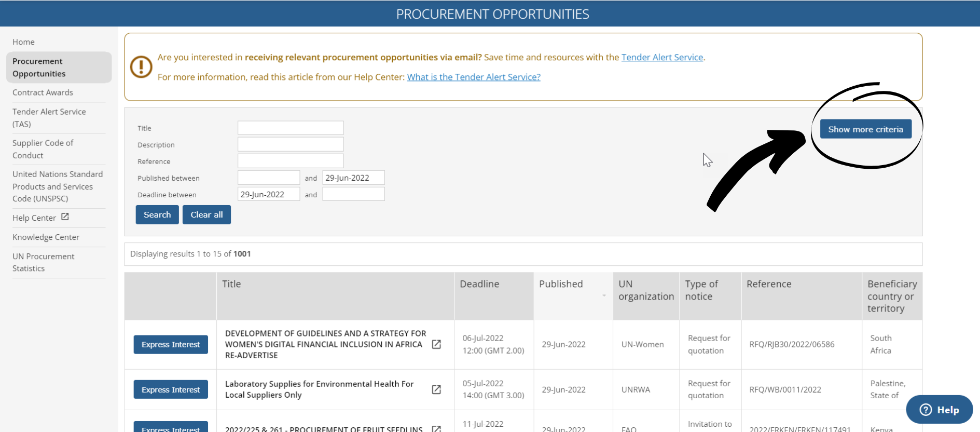
Task: Click the Published between start date field
Action: pyautogui.click(x=269, y=178)
